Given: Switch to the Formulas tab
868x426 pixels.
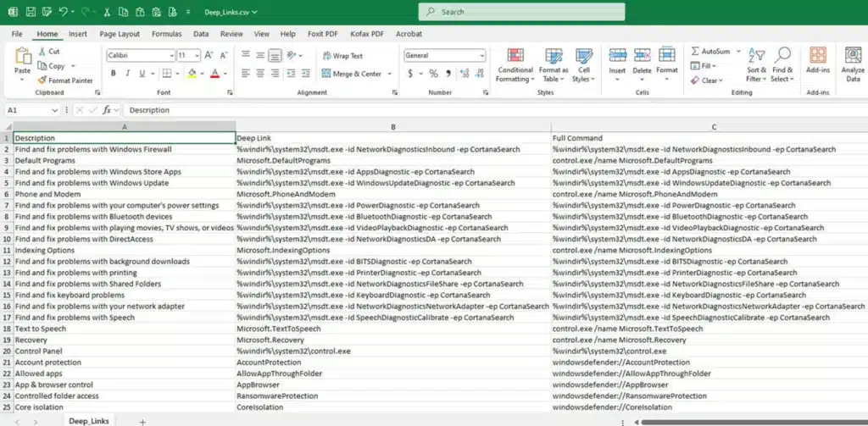Looking at the screenshot, I should [167, 34].
